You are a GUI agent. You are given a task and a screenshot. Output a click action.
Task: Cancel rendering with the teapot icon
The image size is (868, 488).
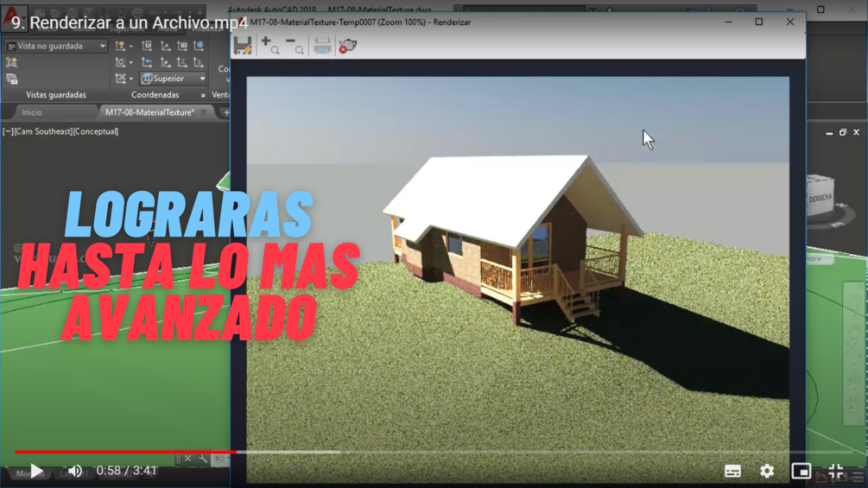coord(348,46)
